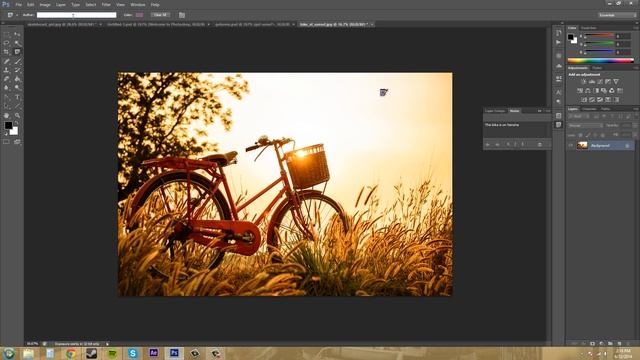Switch to the Paths tab
The width and height of the screenshot is (640, 360).
(605, 109)
